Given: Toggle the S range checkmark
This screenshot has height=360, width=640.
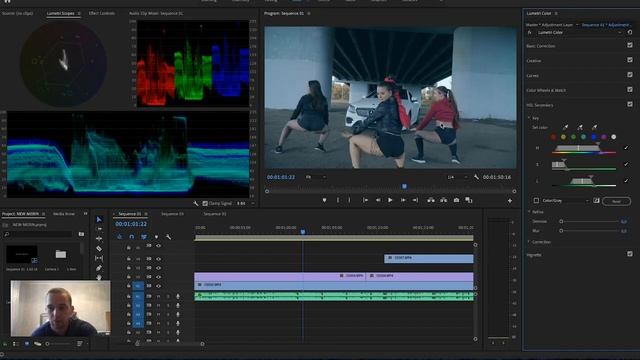Looking at the screenshot, I should coord(626,164).
